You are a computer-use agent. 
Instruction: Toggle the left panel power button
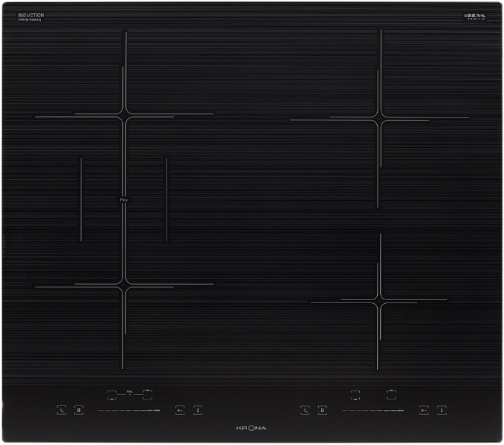(x=198, y=410)
